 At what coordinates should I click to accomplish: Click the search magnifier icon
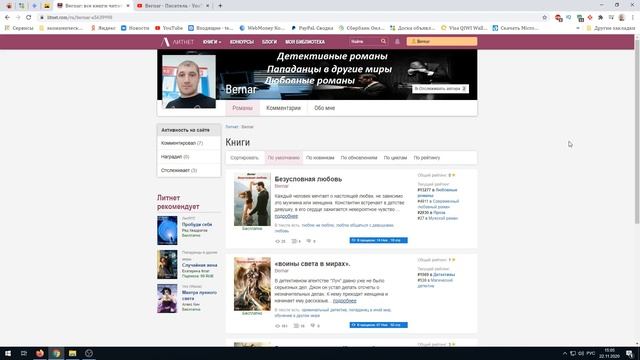click(383, 41)
